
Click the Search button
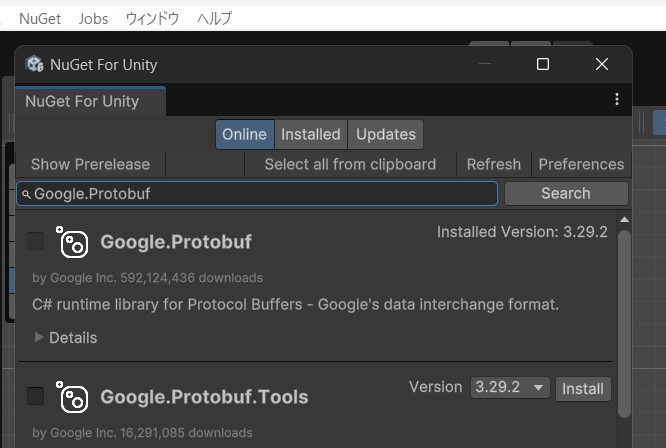tap(566, 194)
